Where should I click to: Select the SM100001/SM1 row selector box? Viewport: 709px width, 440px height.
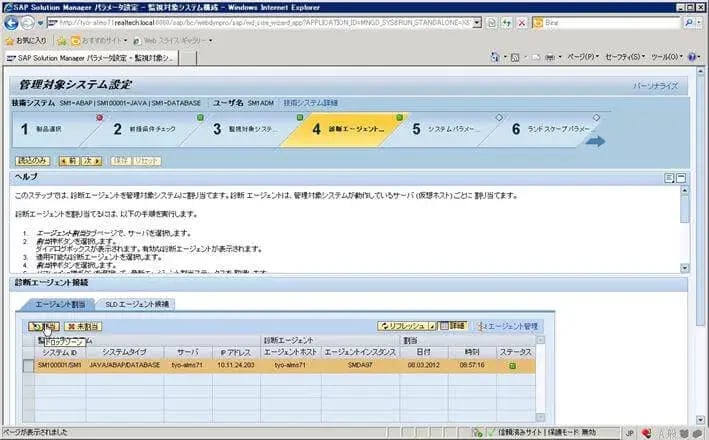(28, 365)
